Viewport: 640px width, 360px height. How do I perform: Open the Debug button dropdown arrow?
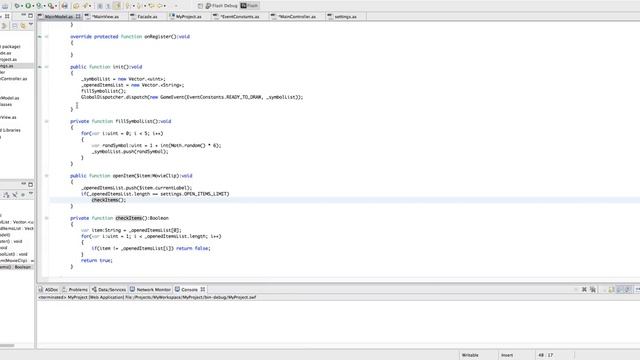[22, 6]
